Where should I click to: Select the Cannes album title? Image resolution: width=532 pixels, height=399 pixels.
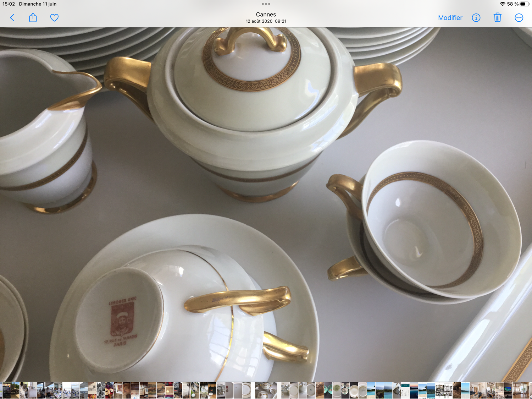click(x=266, y=14)
